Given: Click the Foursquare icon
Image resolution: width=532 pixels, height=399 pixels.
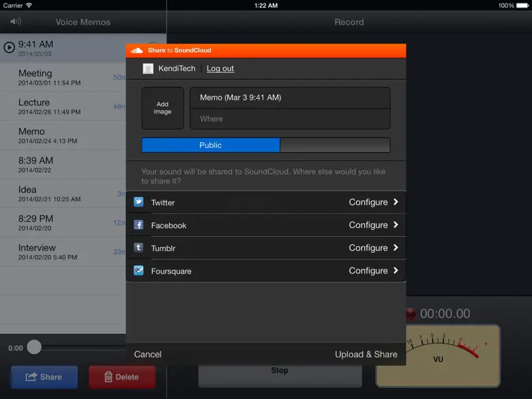Looking at the screenshot, I should tap(138, 270).
